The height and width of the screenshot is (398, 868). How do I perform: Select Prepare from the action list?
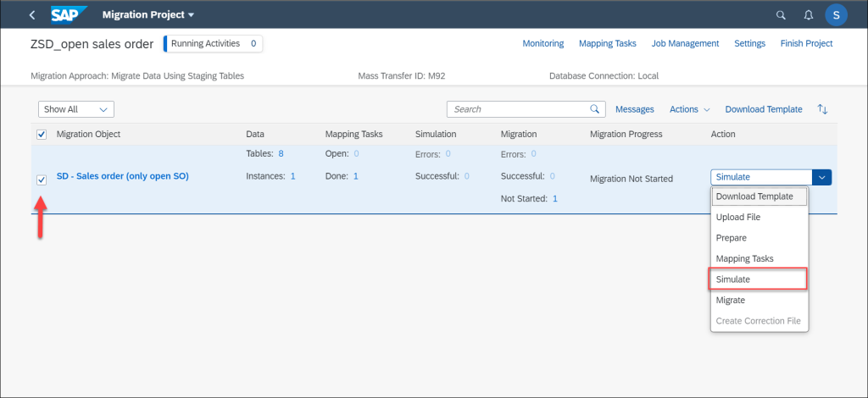coord(759,238)
